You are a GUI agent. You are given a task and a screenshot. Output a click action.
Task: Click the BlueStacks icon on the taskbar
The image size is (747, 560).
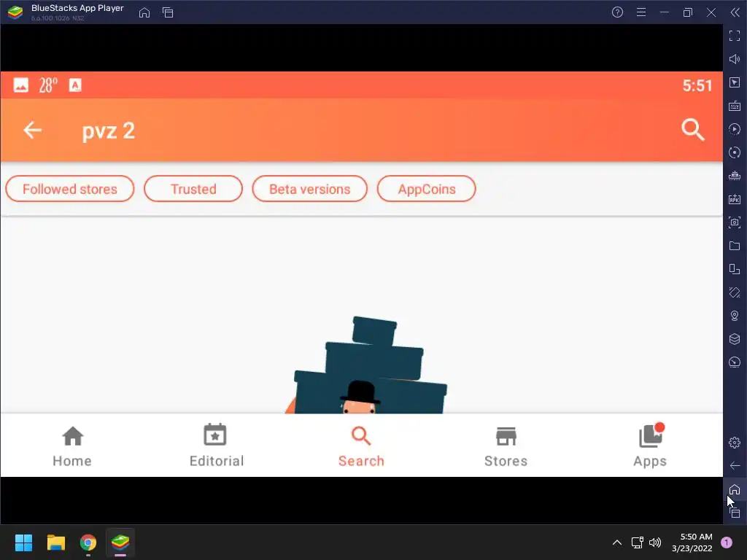(120, 542)
